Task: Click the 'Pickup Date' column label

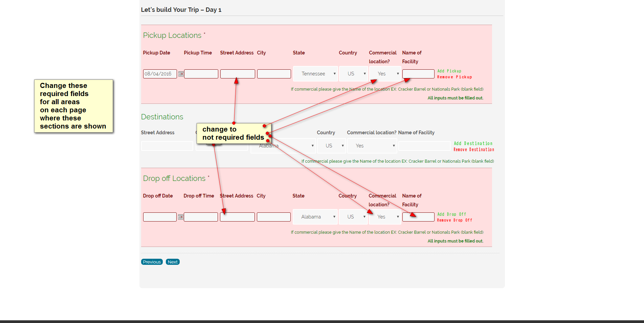Action: (x=157, y=53)
